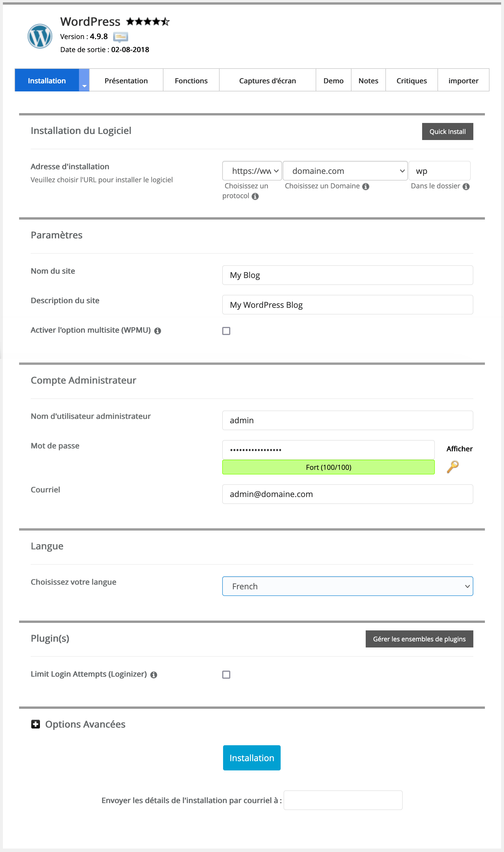
Task: Click the Quick Install button
Action: pyautogui.click(x=447, y=131)
